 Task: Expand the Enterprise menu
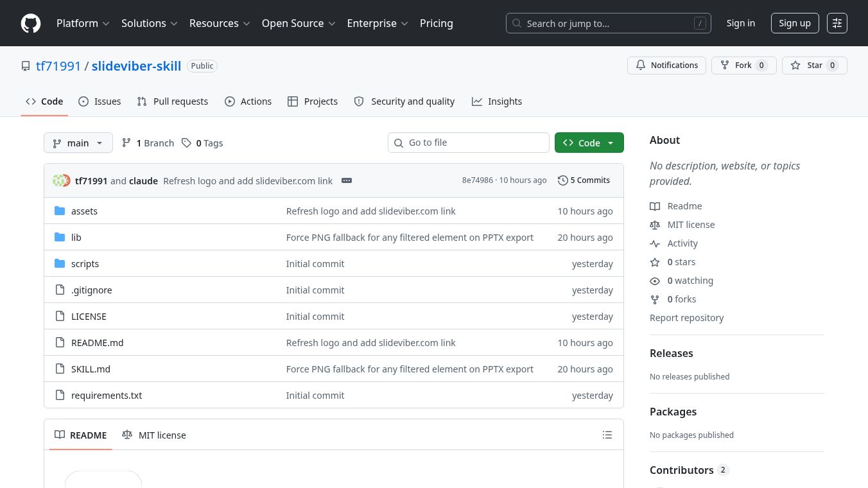378,23
